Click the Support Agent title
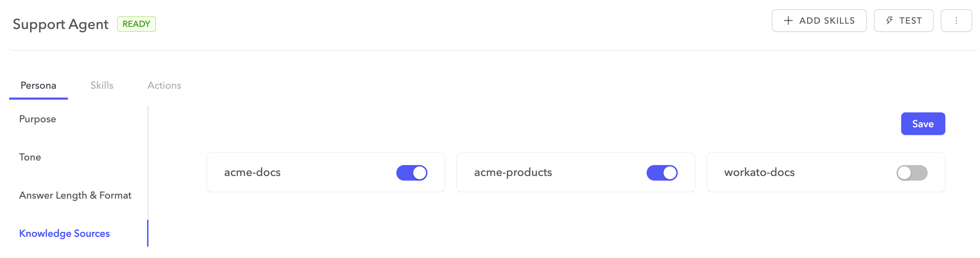 pos(60,24)
